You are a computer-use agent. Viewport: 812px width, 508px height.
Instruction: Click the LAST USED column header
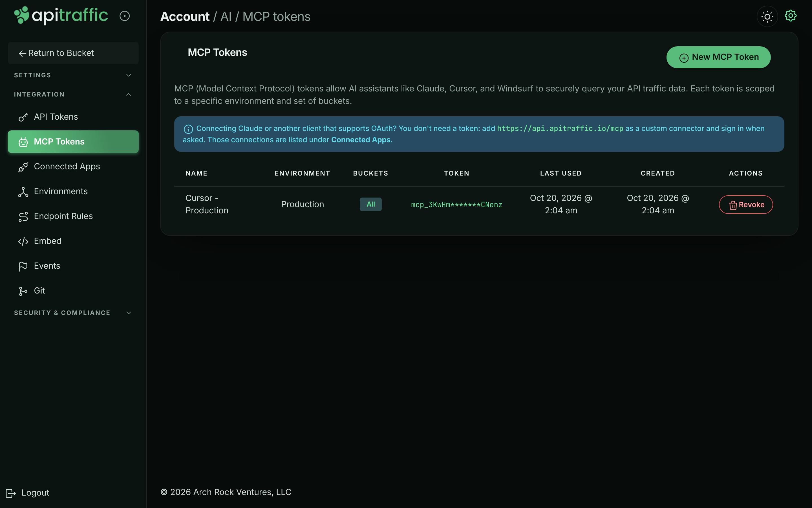click(561, 173)
